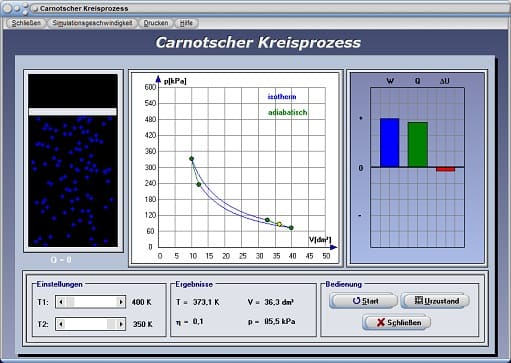Screen dimensions: 511x363
Task: Click the 'isotherm' legend label
Action: coord(282,97)
